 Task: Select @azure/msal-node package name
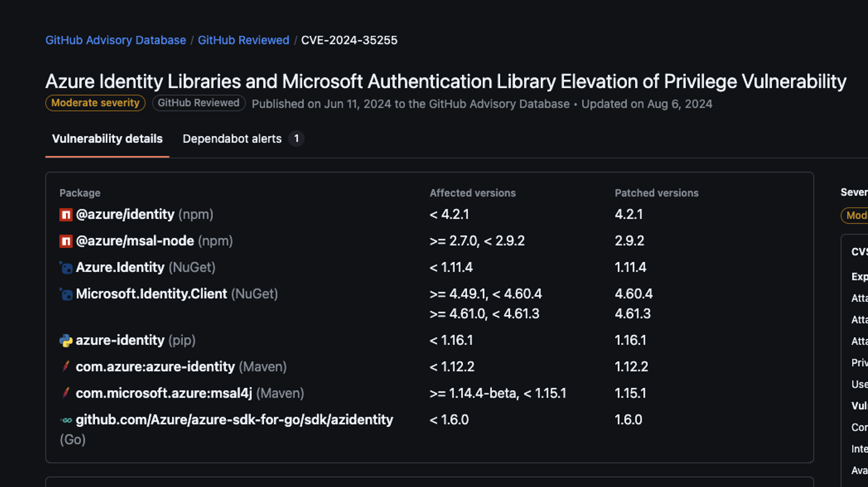pyautogui.click(x=135, y=241)
